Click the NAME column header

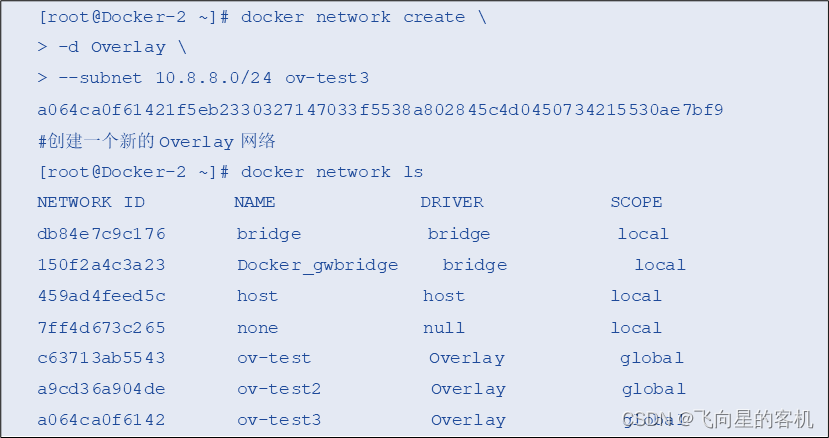pos(255,202)
